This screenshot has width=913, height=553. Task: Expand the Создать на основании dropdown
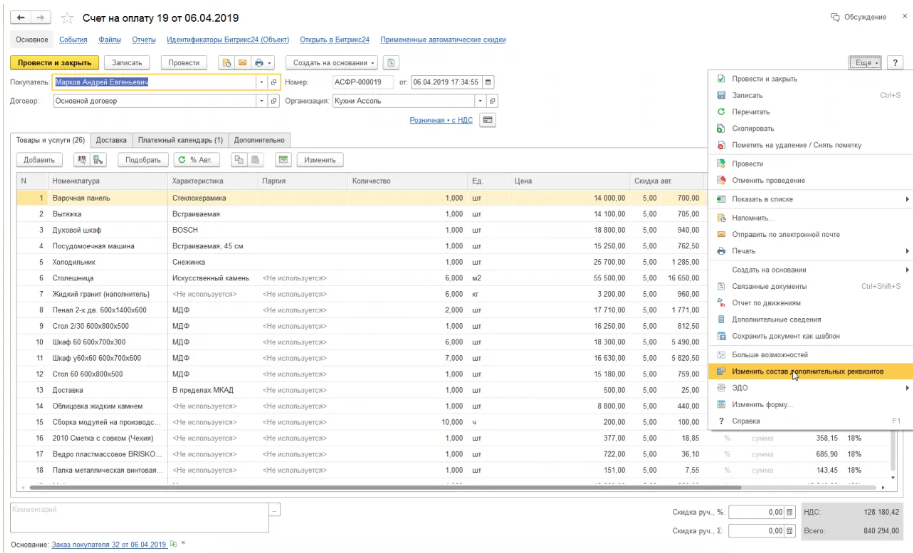coord(332,63)
